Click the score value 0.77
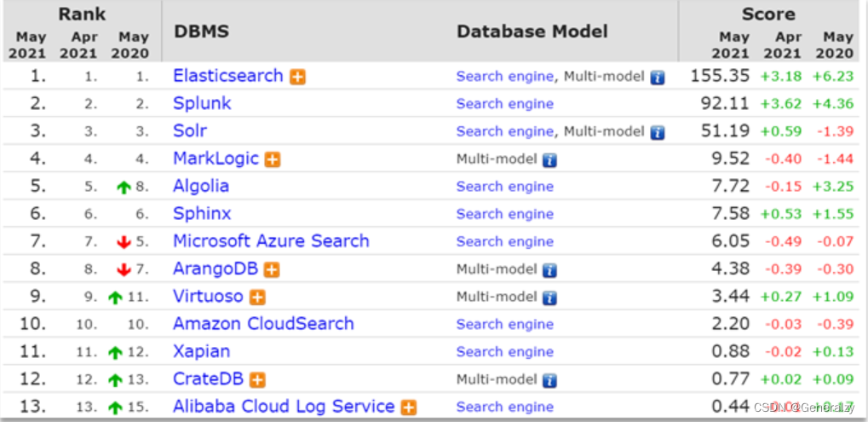 tap(731, 379)
